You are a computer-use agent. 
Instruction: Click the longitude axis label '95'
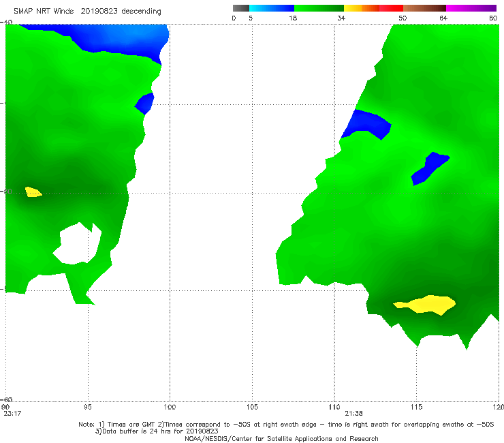[87, 407]
